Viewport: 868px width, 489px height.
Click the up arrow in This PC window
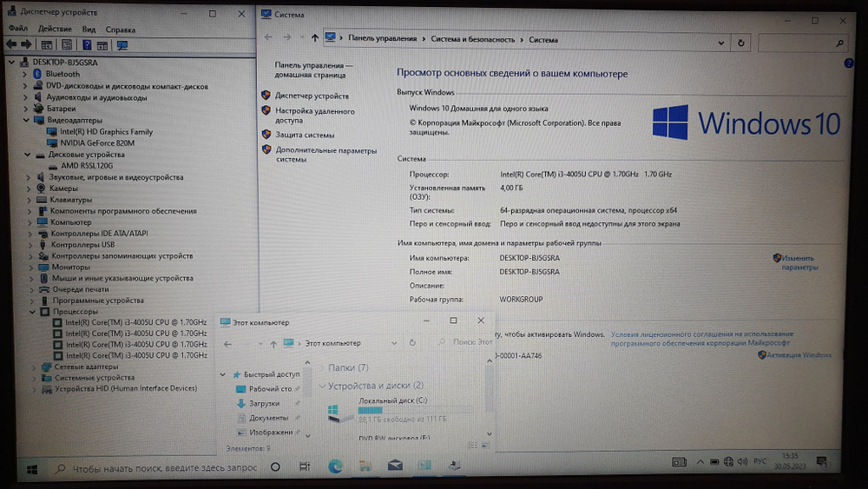click(x=273, y=344)
